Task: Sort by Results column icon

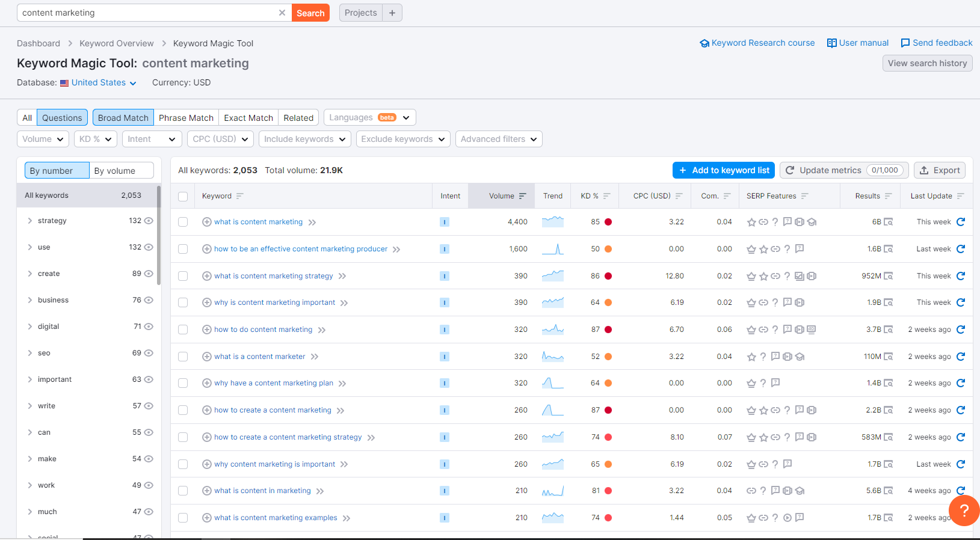Action: (888, 196)
